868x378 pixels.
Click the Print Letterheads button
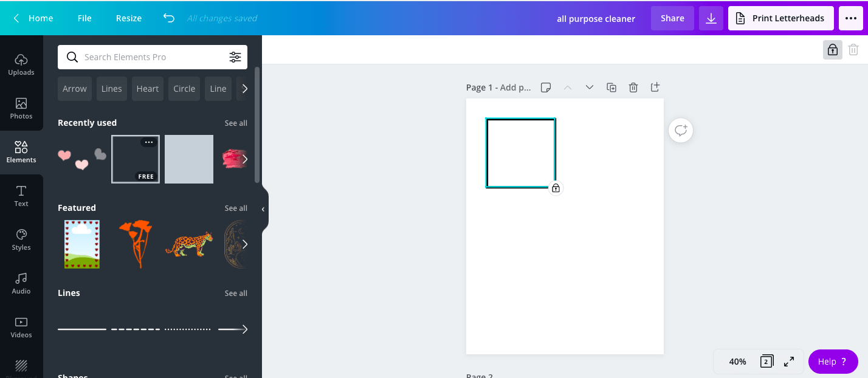point(780,18)
